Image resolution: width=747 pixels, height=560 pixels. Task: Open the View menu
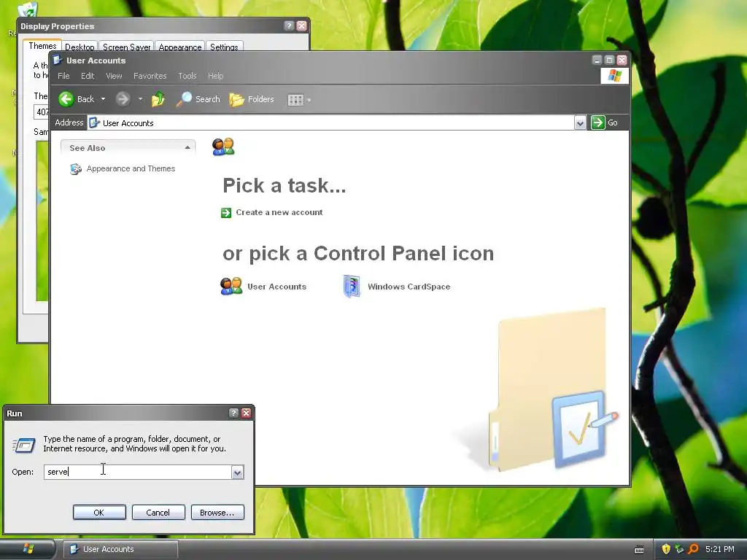pos(114,76)
